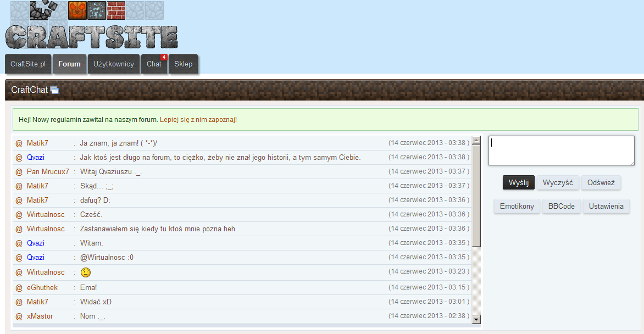
Task: Open the Emotikony panel
Action: point(517,206)
